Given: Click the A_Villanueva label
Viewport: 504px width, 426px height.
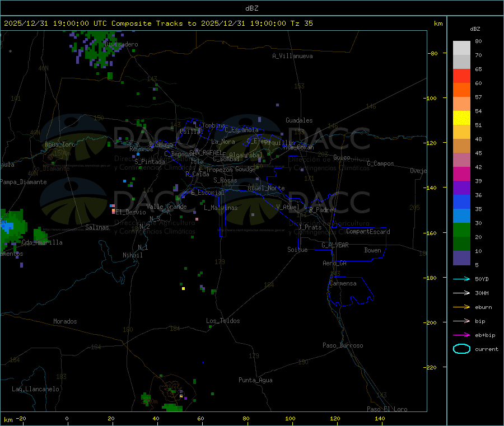Looking at the screenshot, I should pos(292,56).
